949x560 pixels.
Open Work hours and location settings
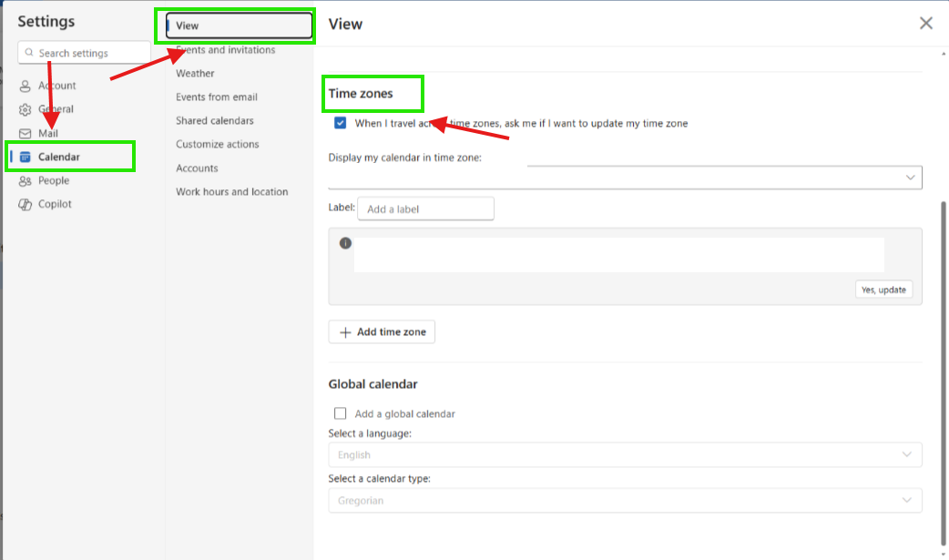tap(232, 191)
